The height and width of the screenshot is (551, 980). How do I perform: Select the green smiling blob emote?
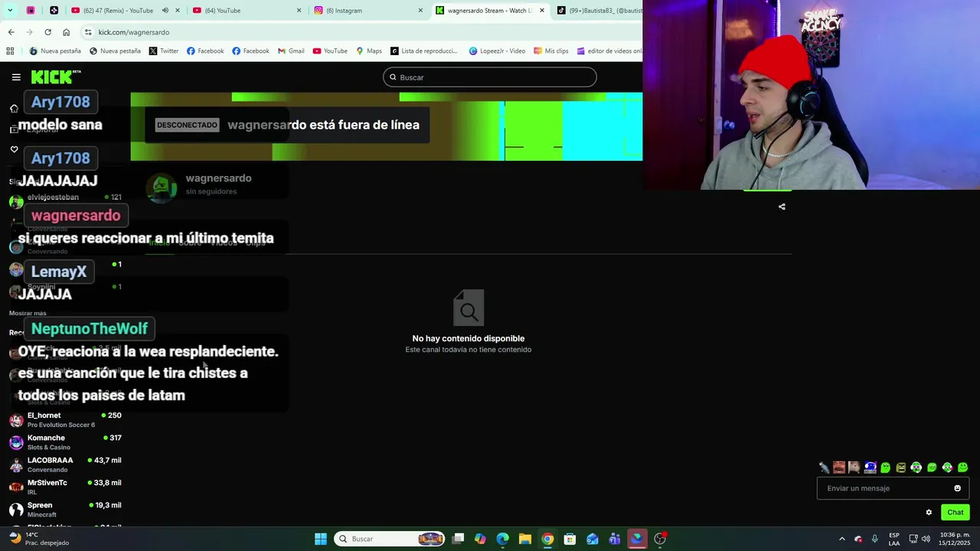point(962,468)
